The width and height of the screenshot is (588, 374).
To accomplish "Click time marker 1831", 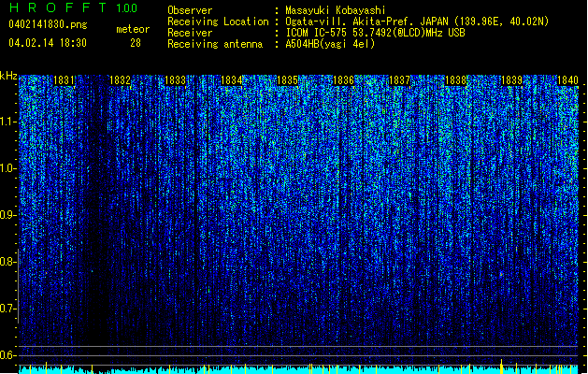I will (64, 80).
